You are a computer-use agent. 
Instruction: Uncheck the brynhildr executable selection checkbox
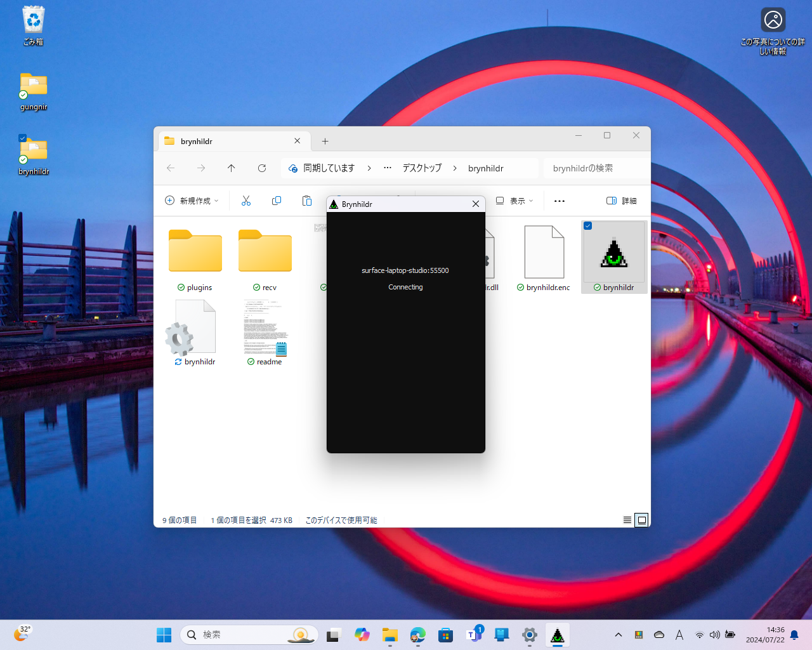pos(587,225)
